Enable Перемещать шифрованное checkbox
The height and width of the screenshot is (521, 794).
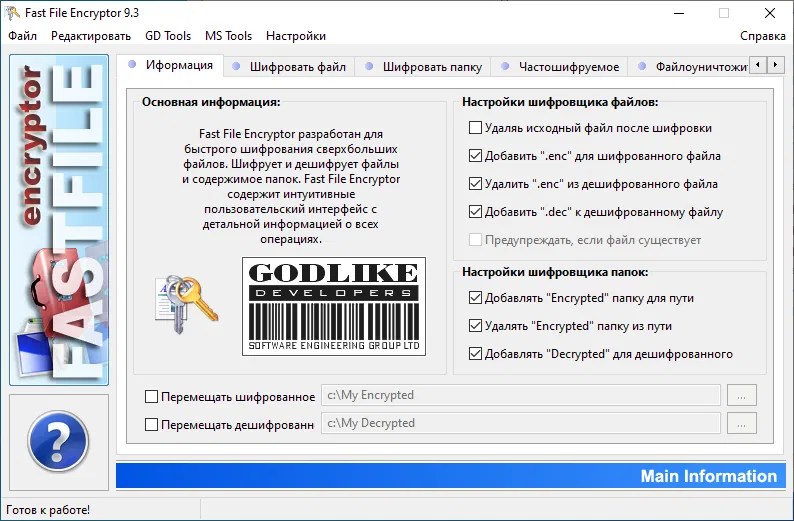(x=151, y=396)
